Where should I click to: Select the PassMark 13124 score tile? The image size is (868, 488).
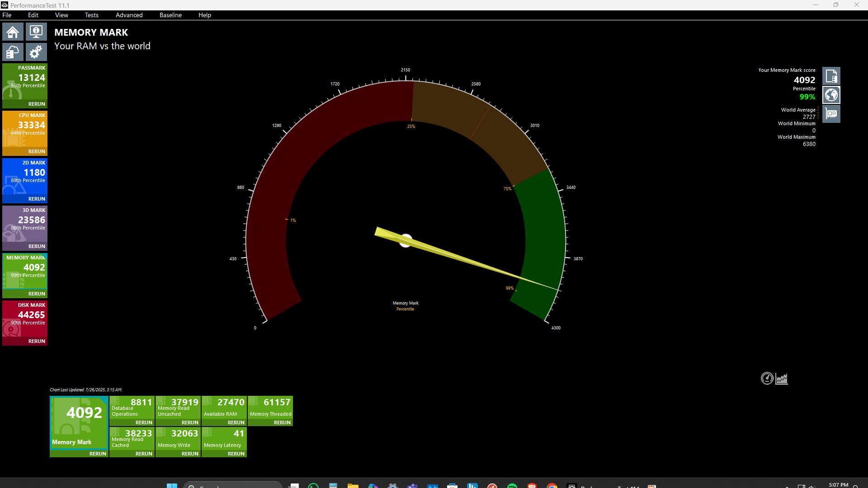(x=25, y=82)
